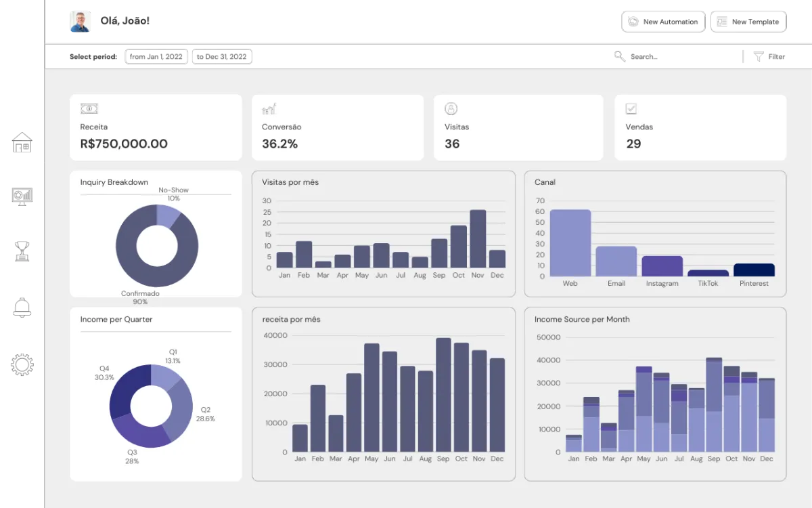
Task: Open the dashboard monitor icon in sidebar
Action: 22,196
